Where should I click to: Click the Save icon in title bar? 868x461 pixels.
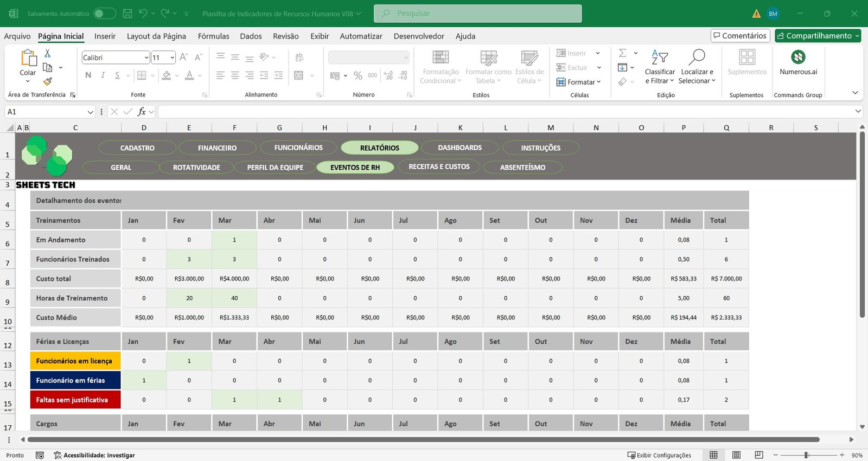coord(127,14)
